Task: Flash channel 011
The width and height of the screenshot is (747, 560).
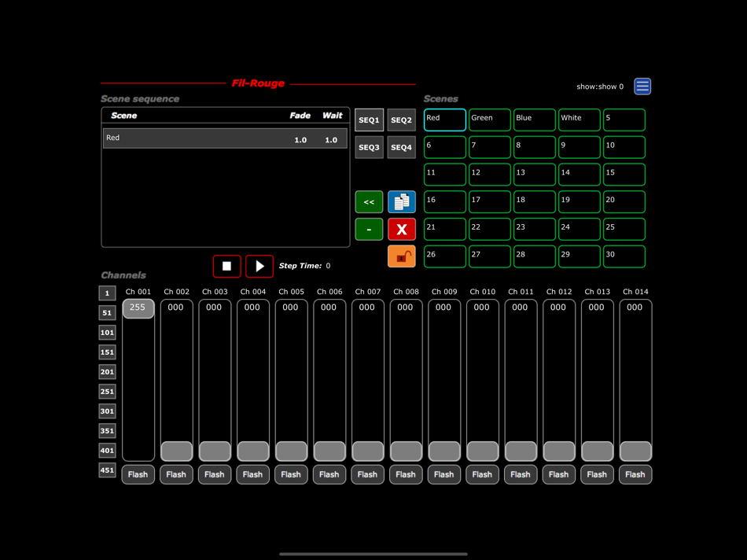Action: point(521,475)
